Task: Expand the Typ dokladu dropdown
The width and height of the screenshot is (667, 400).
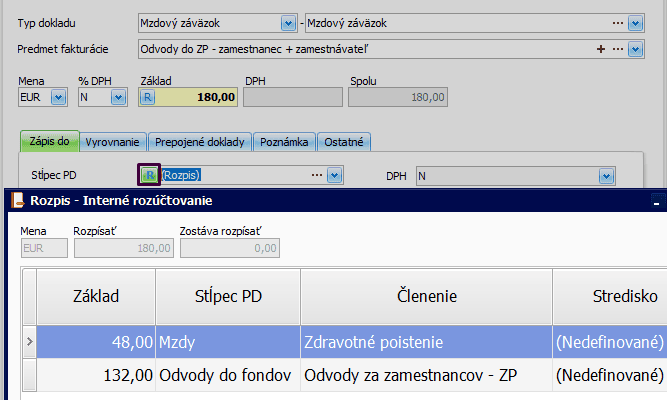Action: point(288,22)
